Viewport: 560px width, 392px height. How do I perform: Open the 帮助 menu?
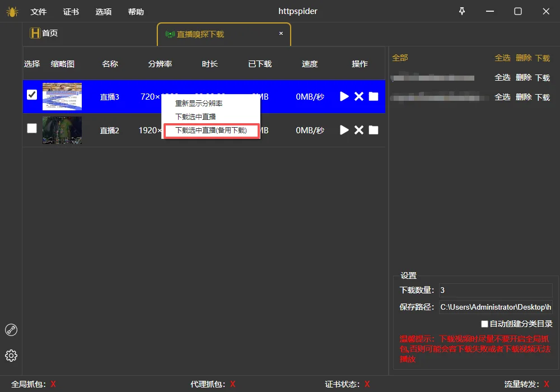136,12
